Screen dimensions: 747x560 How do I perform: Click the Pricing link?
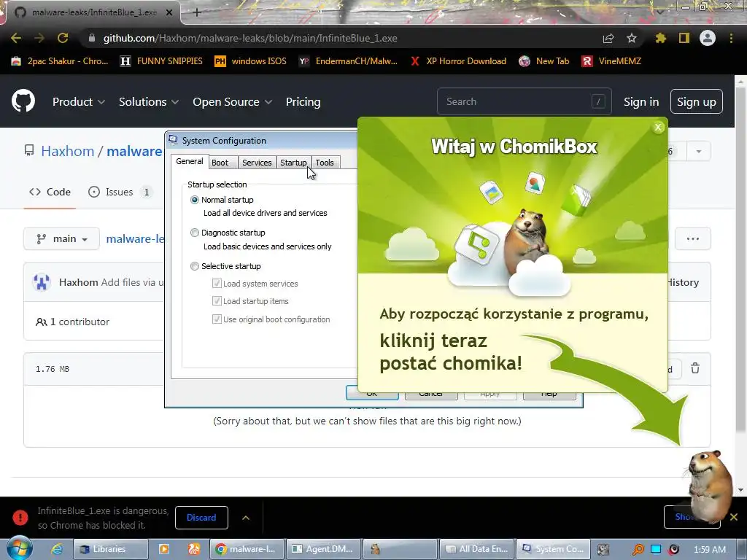[303, 101]
